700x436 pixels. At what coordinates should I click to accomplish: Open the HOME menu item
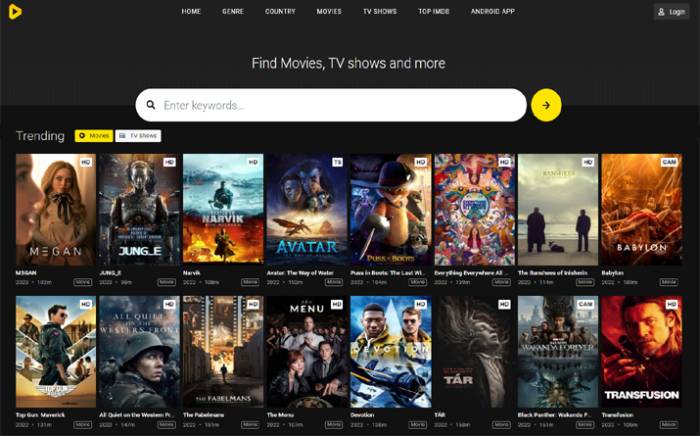pyautogui.click(x=191, y=12)
